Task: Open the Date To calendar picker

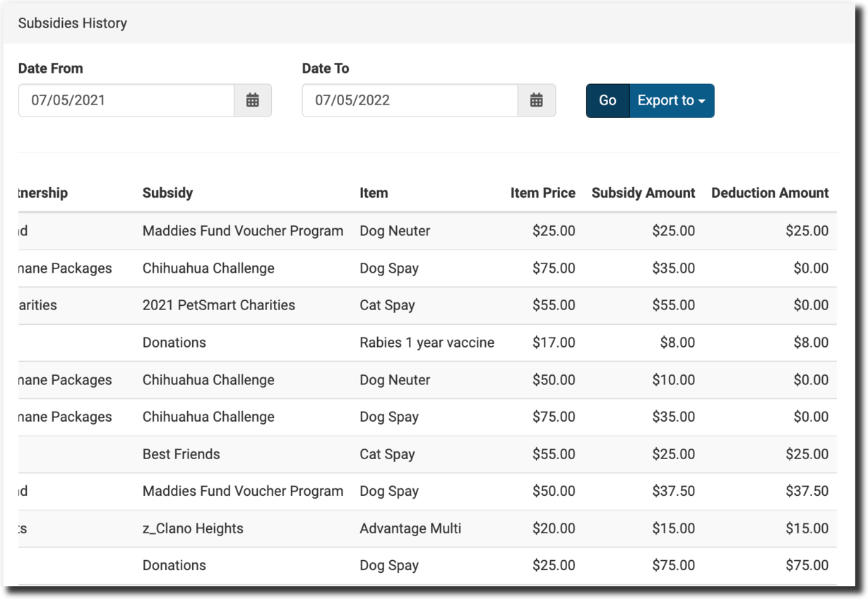Action: point(536,100)
